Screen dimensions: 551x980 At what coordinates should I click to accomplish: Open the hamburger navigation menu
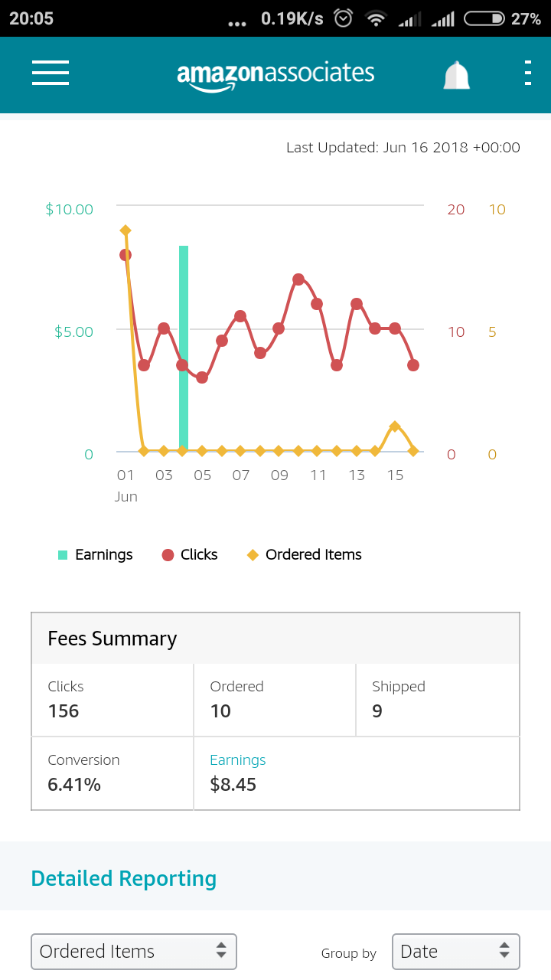51,73
